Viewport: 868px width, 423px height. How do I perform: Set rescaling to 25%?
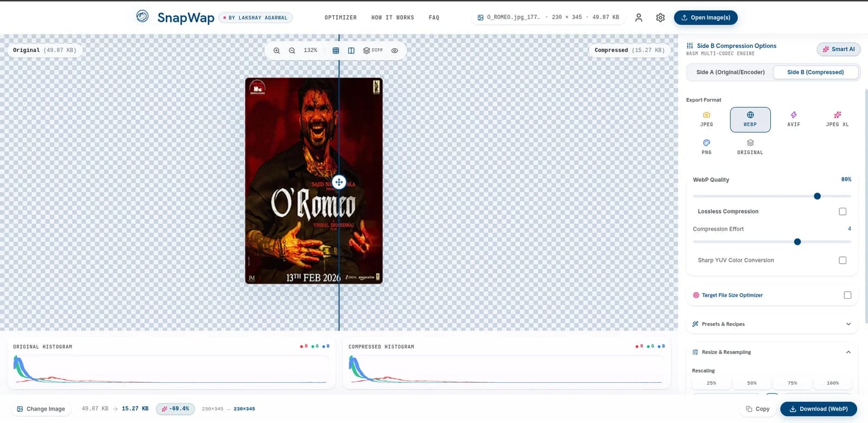pyautogui.click(x=711, y=383)
